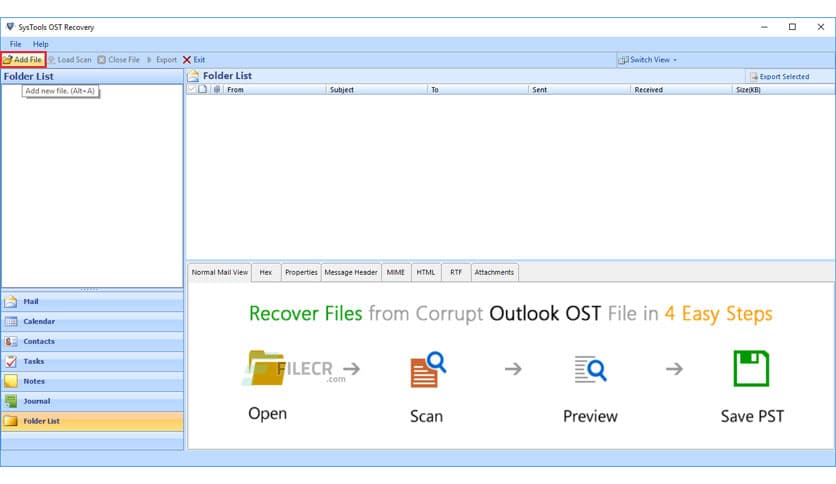
Task: Switch to the RTF tab
Action: (456, 272)
